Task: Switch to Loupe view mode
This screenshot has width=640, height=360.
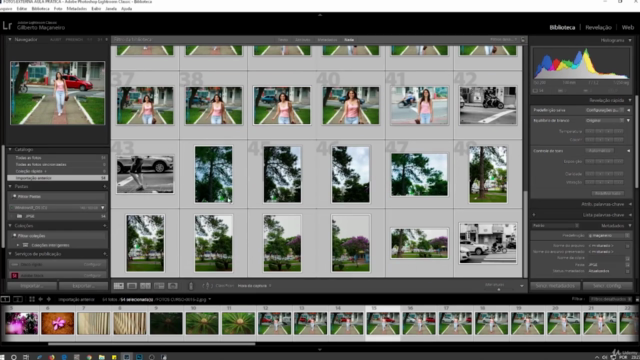Action: (132, 286)
